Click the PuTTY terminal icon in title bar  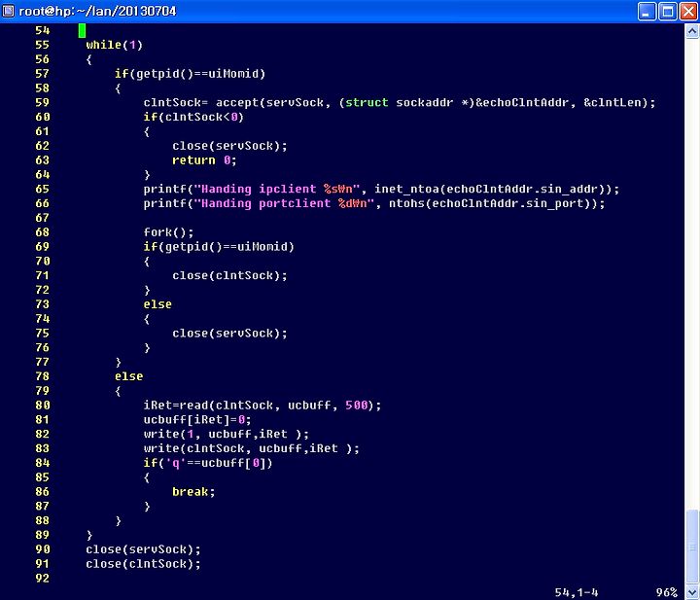coord(8,11)
